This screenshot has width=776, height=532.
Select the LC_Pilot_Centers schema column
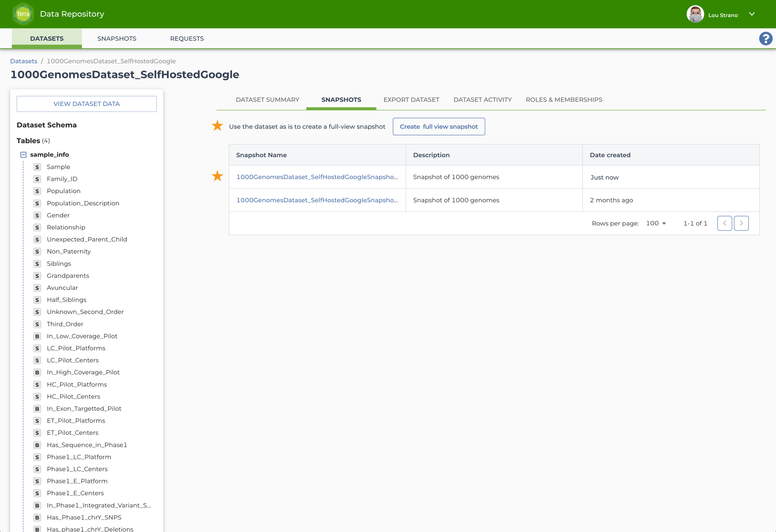point(73,360)
